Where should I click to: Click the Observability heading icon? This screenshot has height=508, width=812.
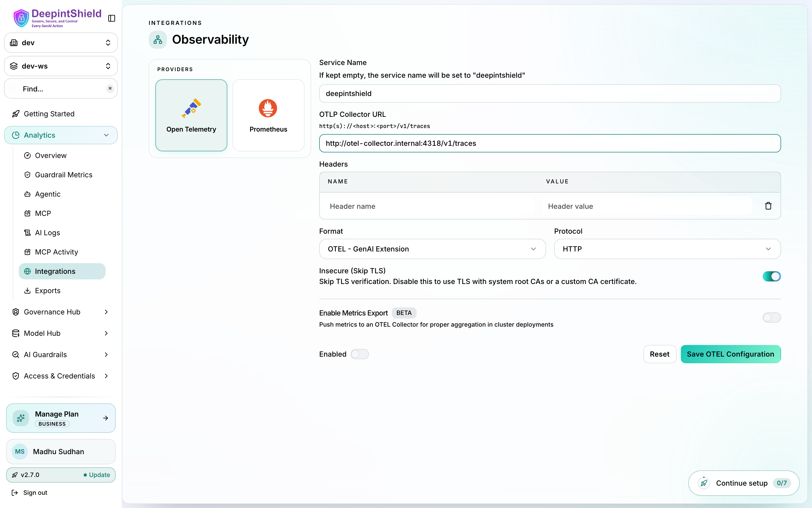tap(158, 40)
